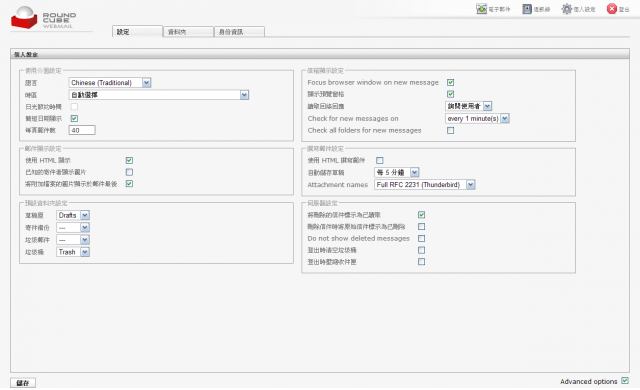Click the Roundcube Webmail logo
The height and width of the screenshot is (390, 640).
coord(44,18)
